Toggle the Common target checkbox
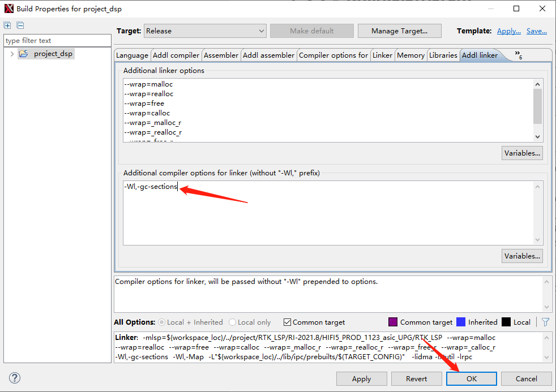Viewport: 556px width, 392px height. tap(287, 322)
